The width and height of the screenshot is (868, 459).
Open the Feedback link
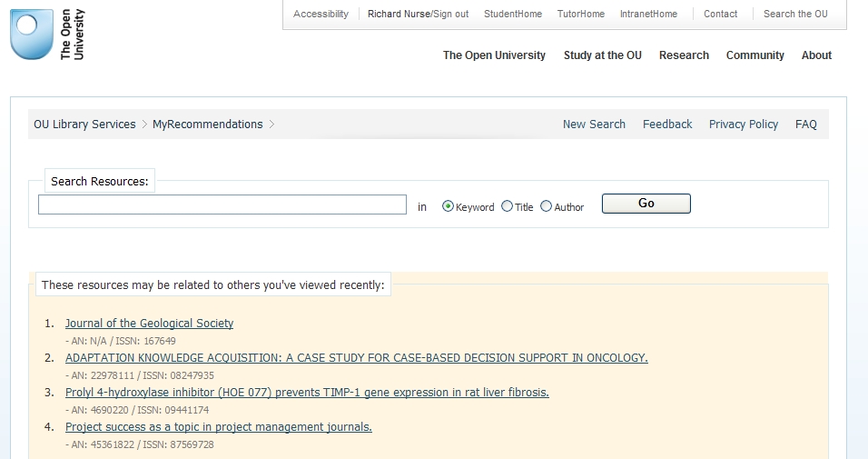[667, 125]
